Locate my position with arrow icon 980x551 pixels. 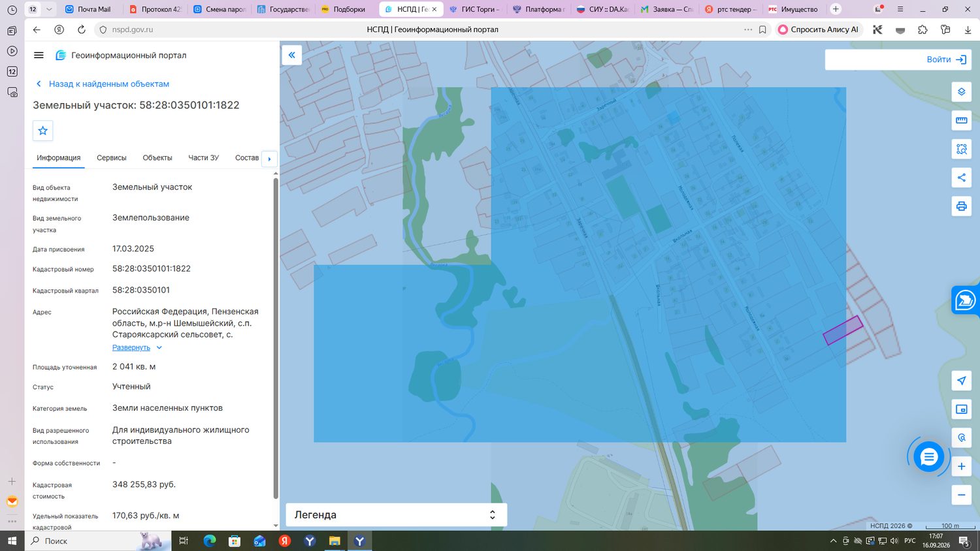[961, 381]
